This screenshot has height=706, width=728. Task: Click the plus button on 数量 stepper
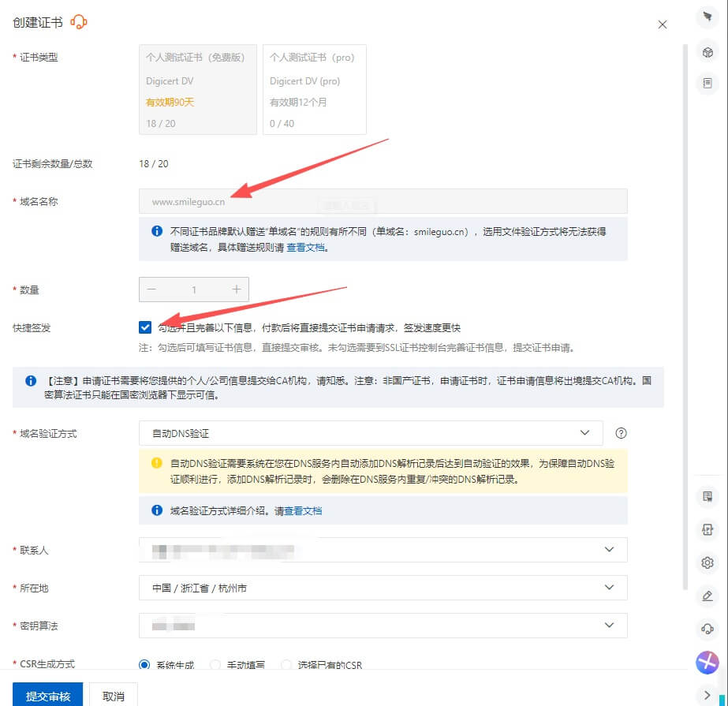click(236, 289)
